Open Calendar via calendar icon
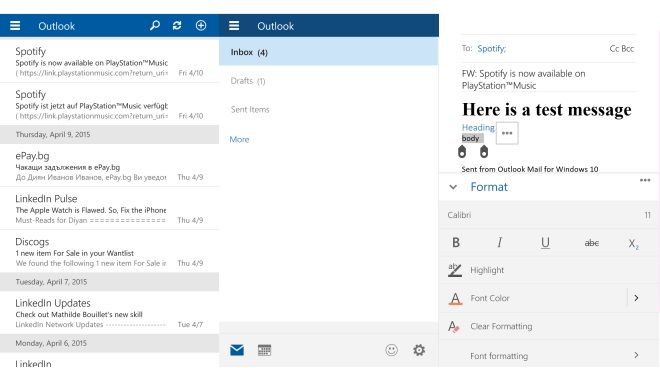Image resolution: width=660 pixels, height=368 pixels. pyautogui.click(x=264, y=350)
